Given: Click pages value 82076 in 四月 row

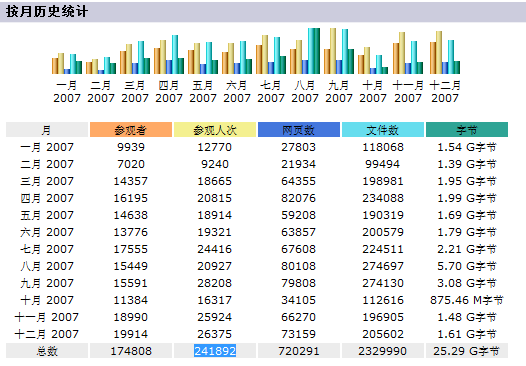Looking at the screenshot, I should pos(299,198).
